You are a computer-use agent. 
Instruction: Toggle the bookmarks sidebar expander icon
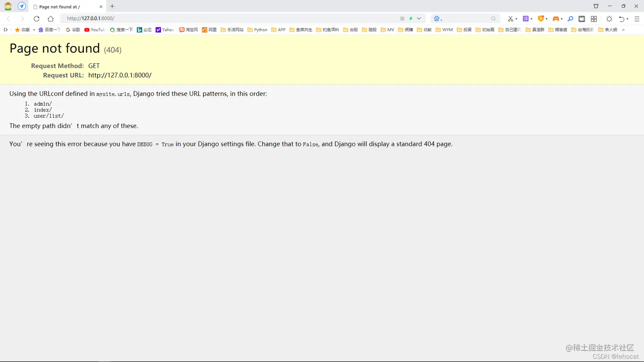6,30
